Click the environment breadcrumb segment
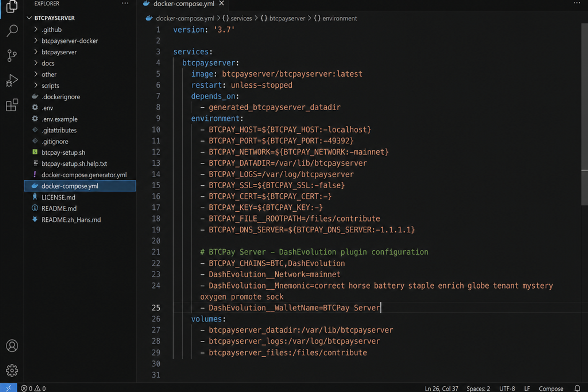The width and height of the screenshot is (588, 392). [335, 18]
